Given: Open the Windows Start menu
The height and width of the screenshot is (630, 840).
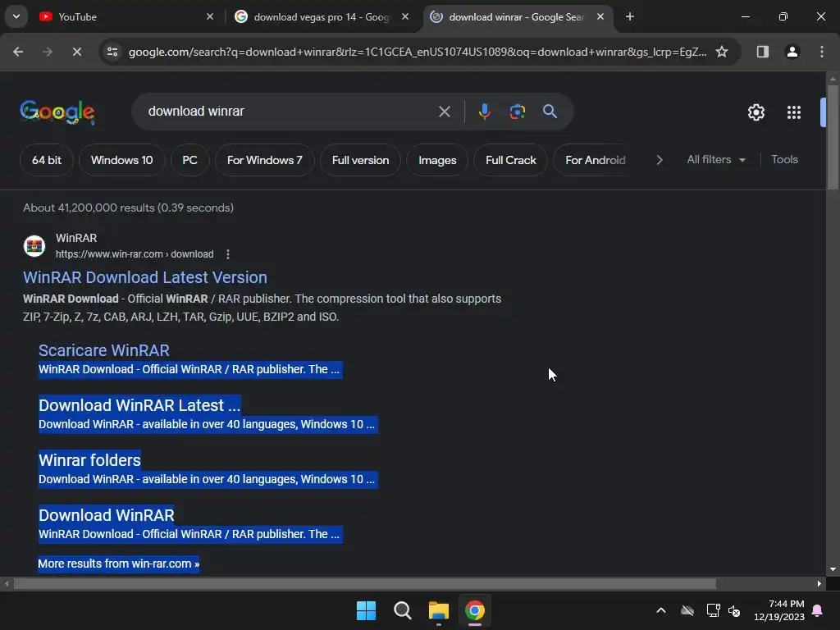Looking at the screenshot, I should point(367,610).
